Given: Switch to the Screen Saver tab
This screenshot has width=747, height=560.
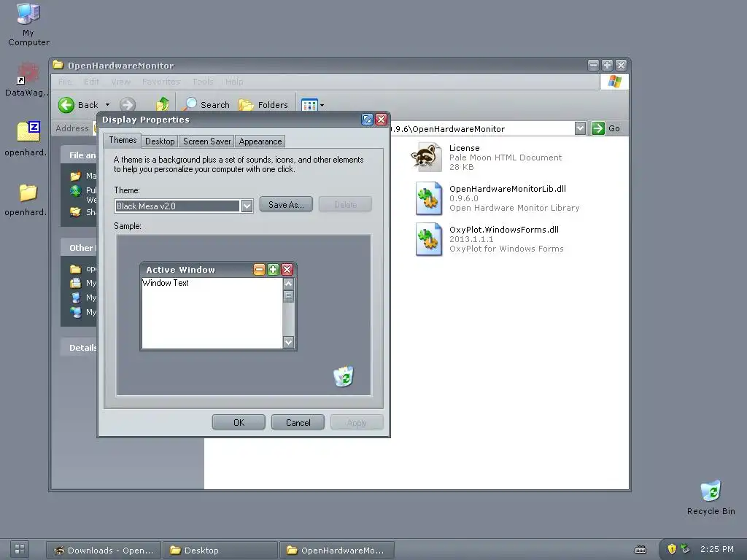Looking at the screenshot, I should click(x=206, y=141).
